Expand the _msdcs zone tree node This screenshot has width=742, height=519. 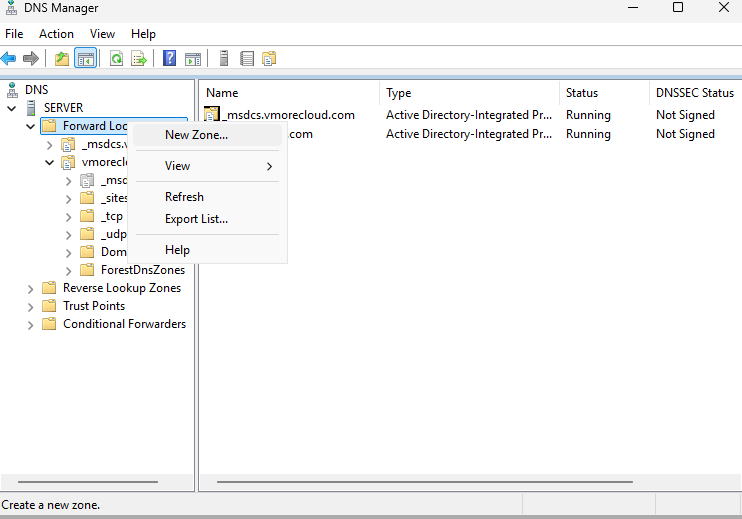click(x=50, y=145)
